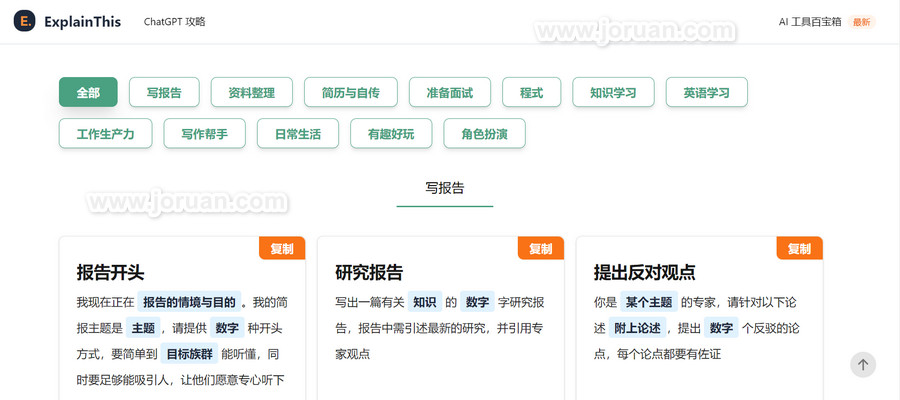Copy the 研究报告 prompt with 复制
The image size is (900, 400).
540,248
